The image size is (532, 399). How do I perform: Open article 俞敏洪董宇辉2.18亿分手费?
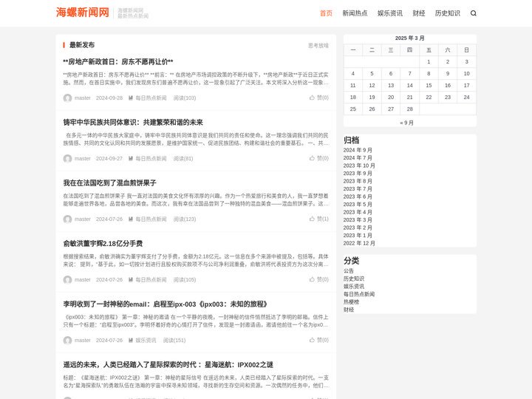[x=103, y=244]
